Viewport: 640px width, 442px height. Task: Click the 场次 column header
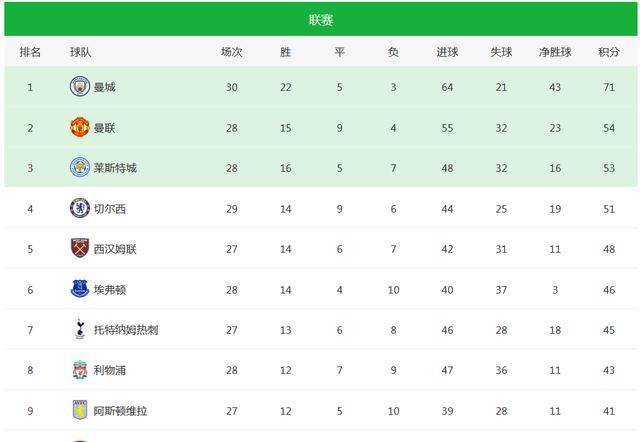[231, 52]
